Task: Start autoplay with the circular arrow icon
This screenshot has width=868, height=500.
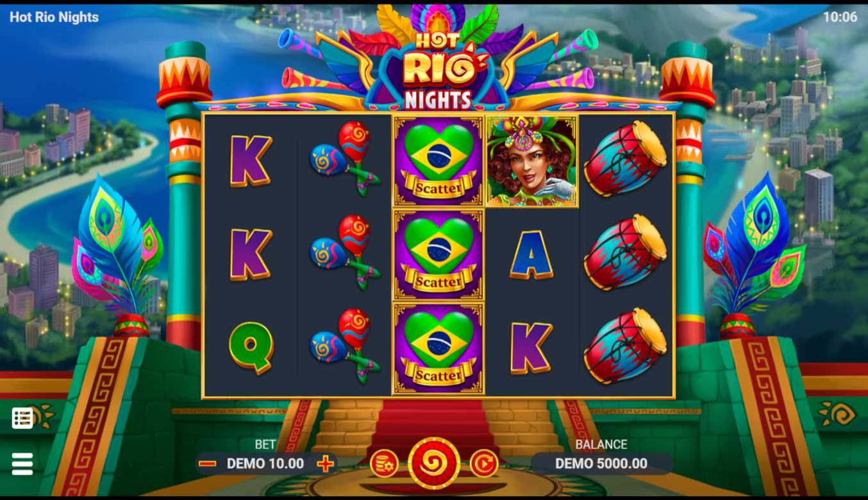Action: [x=484, y=463]
